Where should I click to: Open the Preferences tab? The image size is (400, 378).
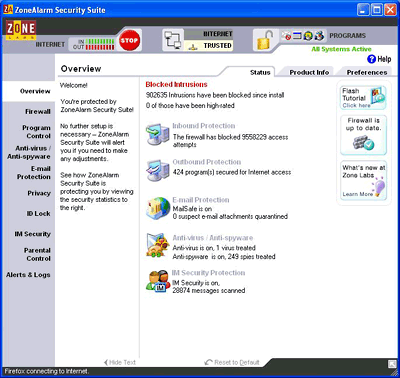367,72
